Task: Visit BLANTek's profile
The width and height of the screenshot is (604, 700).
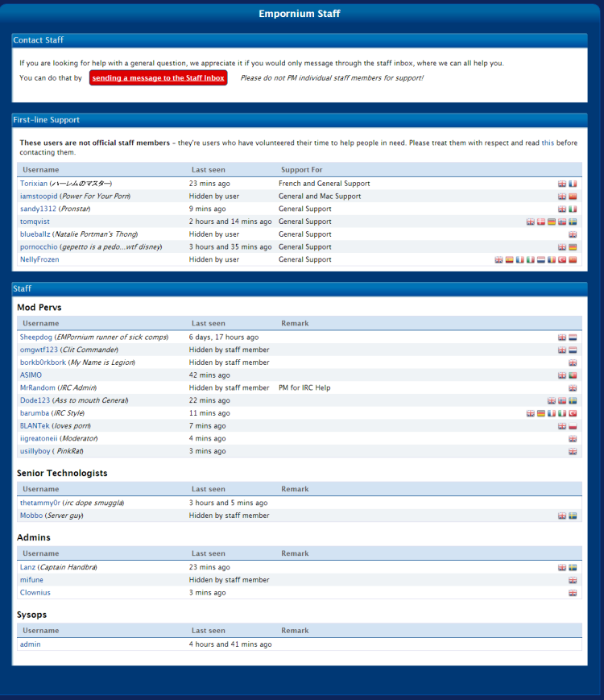Action: [x=35, y=425]
